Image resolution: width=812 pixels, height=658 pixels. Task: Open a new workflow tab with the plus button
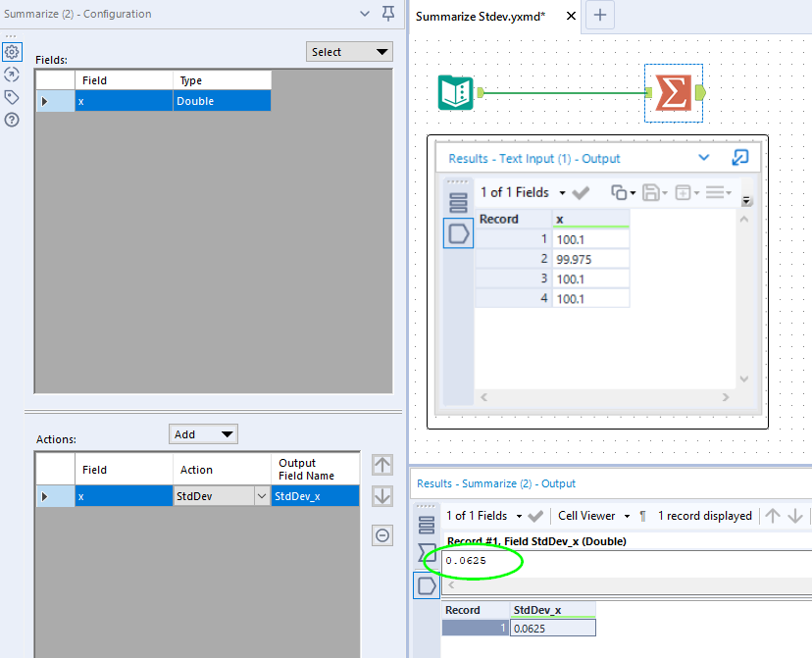(599, 16)
